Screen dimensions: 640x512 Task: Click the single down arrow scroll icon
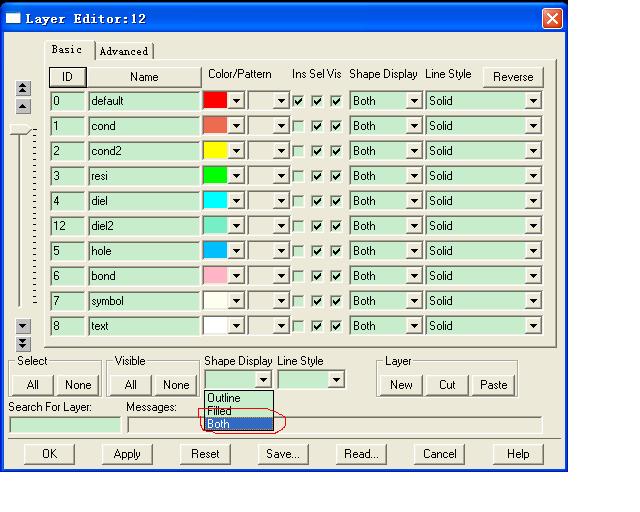pyautogui.click(x=23, y=326)
